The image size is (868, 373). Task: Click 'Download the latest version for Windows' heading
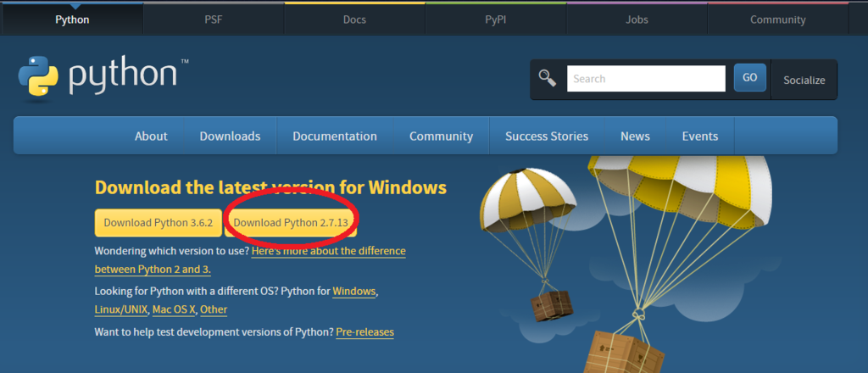pos(270,187)
